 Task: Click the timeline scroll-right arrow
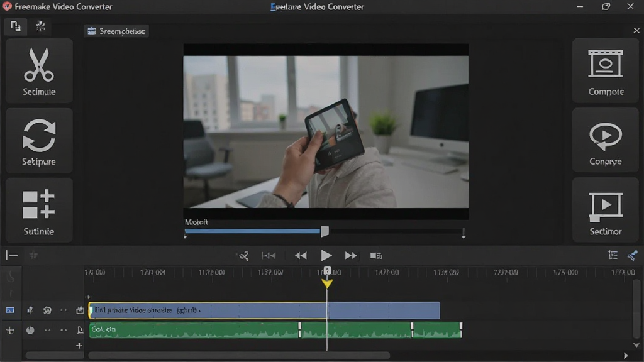(626, 356)
